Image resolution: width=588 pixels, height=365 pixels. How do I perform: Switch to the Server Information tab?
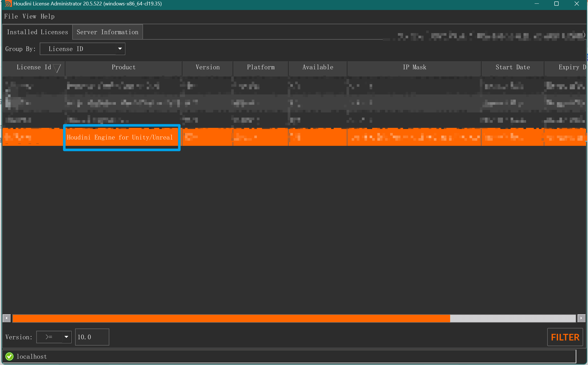pyautogui.click(x=107, y=32)
